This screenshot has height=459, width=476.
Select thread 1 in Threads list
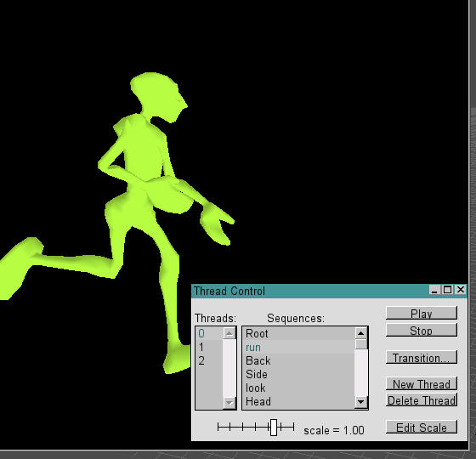[x=209, y=347]
